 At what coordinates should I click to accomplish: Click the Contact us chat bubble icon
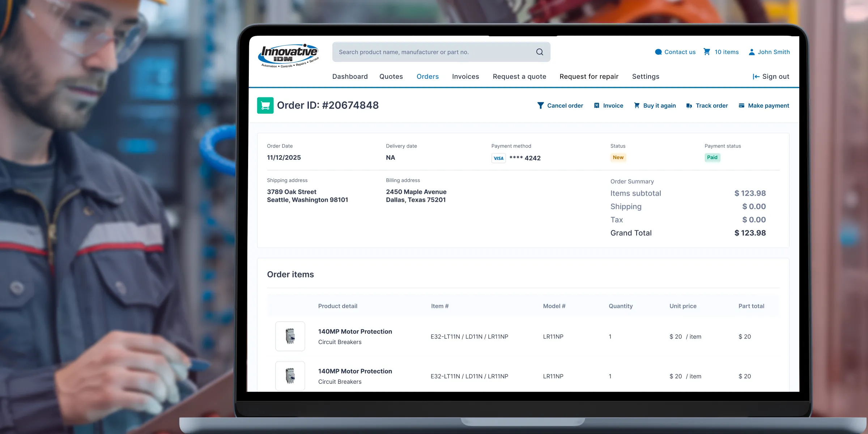coord(658,52)
